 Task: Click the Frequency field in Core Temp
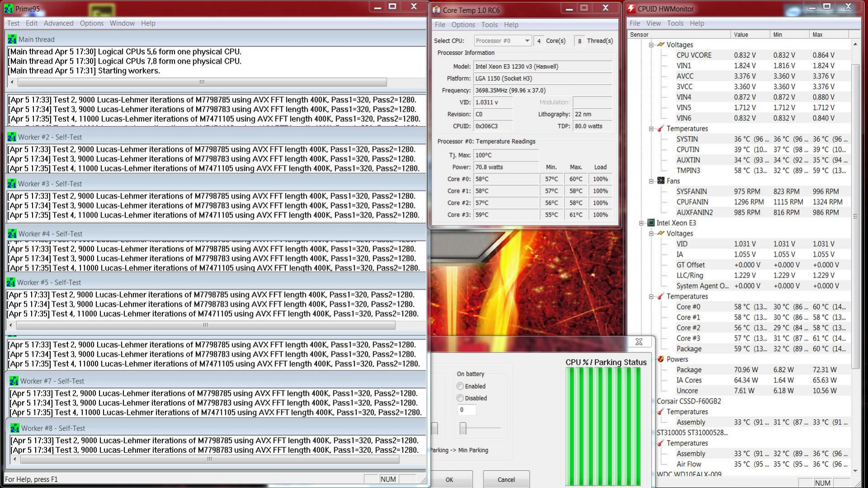tap(543, 90)
